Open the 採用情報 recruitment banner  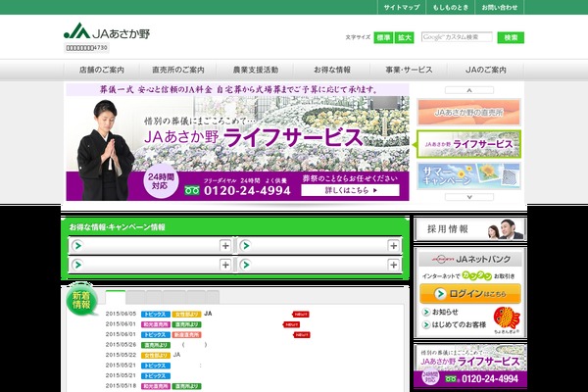coord(469,229)
